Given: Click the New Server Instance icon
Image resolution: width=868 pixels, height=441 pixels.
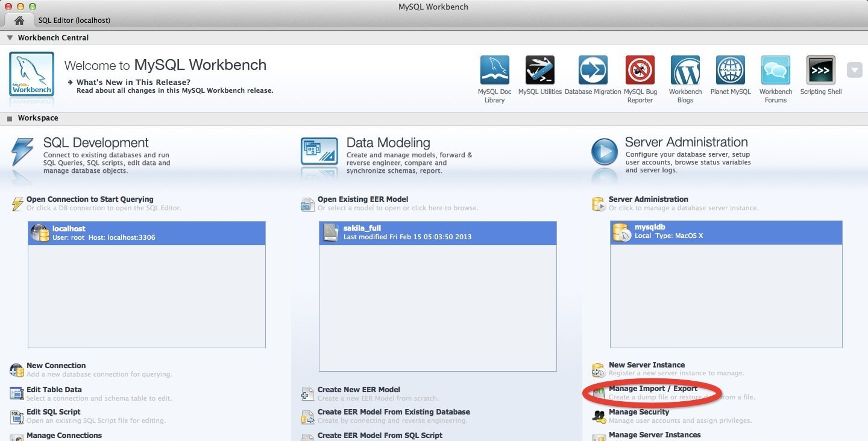Looking at the screenshot, I should pos(599,369).
